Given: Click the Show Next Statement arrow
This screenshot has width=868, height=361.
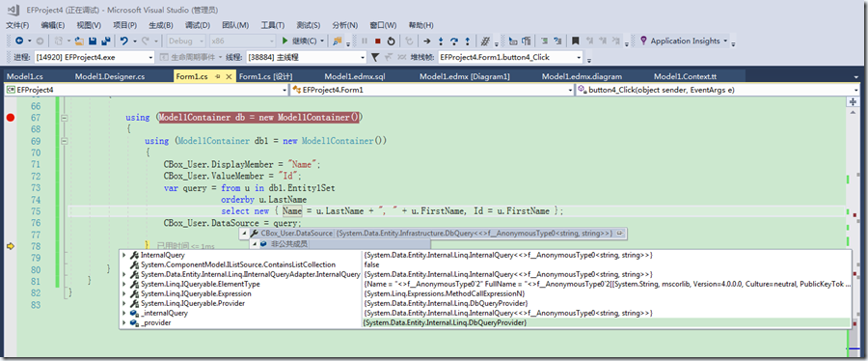Looking at the screenshot, I should click(427, 41).
